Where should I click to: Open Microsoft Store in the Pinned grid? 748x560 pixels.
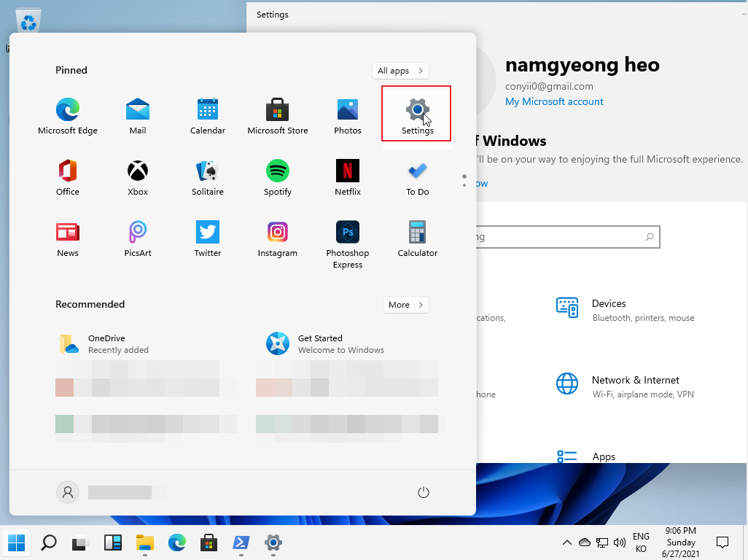click(278, 116)
